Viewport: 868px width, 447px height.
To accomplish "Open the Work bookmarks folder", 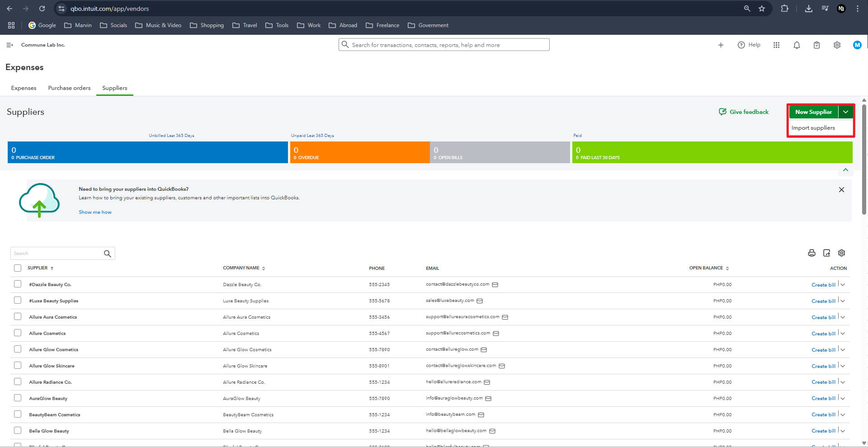I will coord(309,25).
